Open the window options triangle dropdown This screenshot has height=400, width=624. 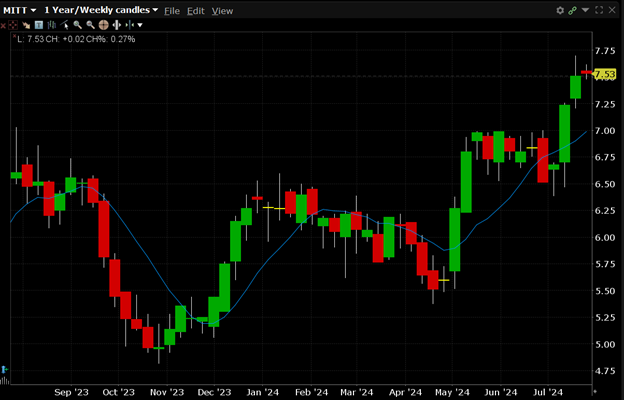(x=585, y=10)
